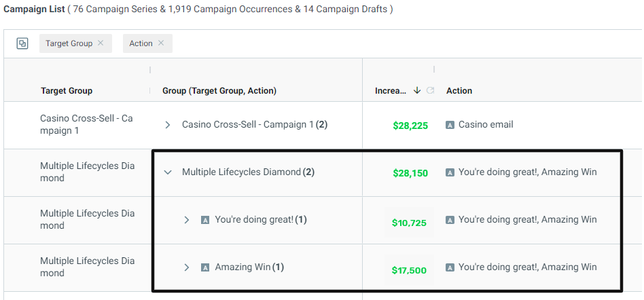Click the A action icon in the $28,150 row
The width and height of the screenshot is (644, 300).
pos(450,173)
